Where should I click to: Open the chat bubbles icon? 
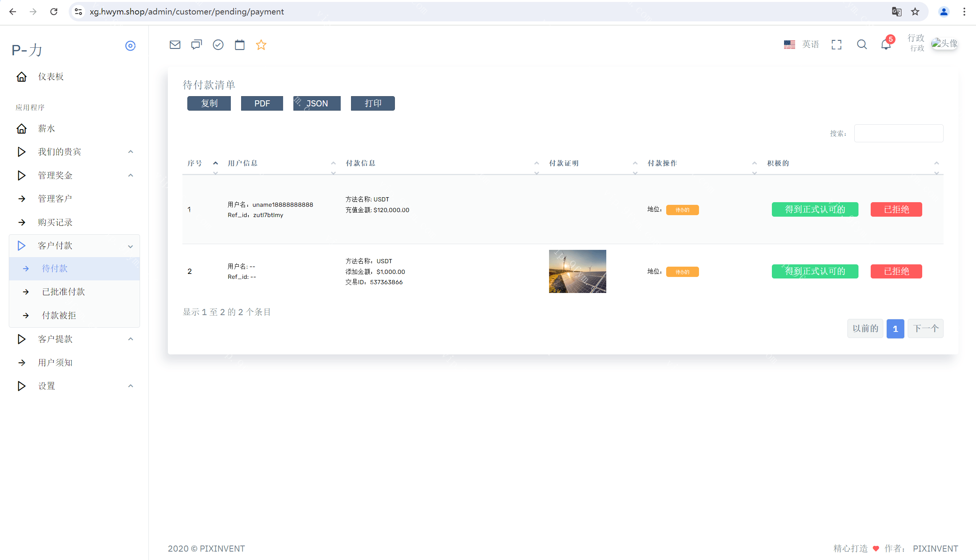[196, 45]
